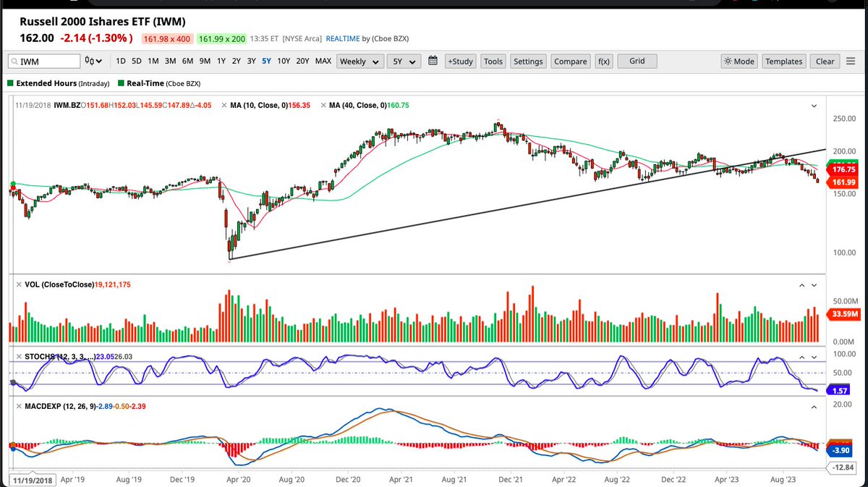Select the 3Y time range
The height and width of the screenshot is (487, 868).
tap(252, 62)
